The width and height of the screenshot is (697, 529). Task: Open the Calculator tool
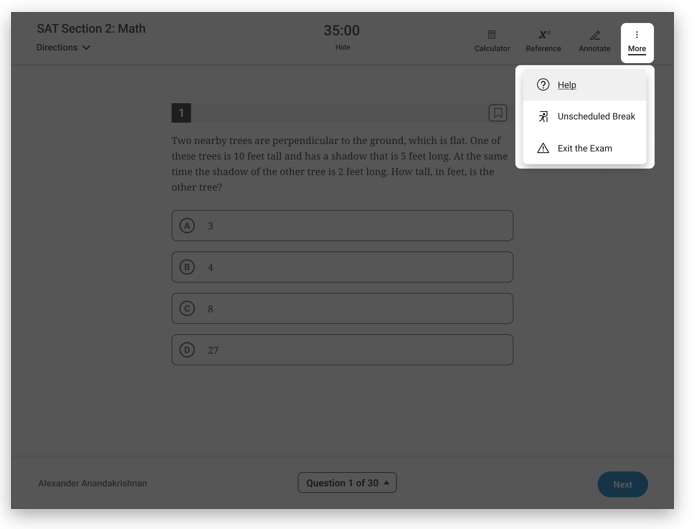[x=492, y=41]
